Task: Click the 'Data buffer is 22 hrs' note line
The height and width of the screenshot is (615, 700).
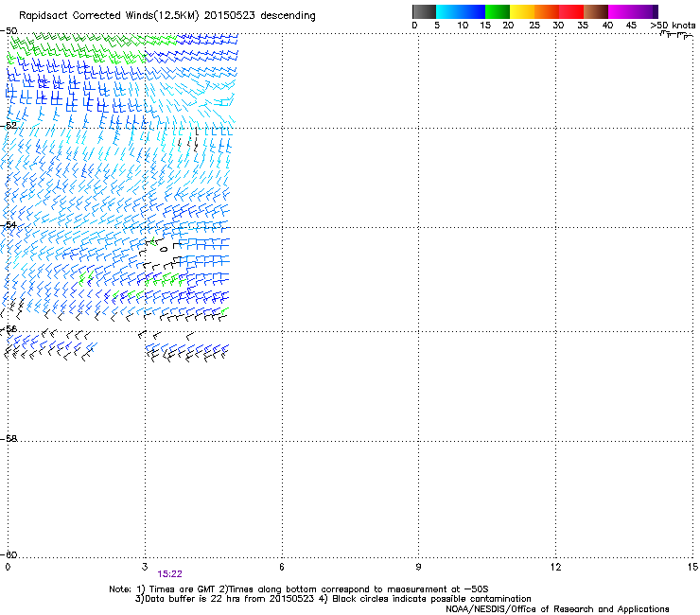Action: coord(333,599)
